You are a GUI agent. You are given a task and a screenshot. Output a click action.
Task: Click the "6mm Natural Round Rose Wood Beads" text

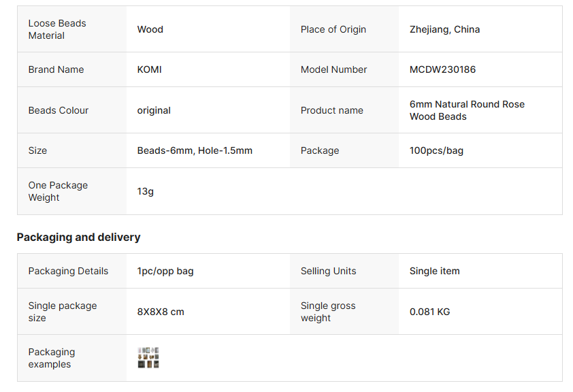[x=467, y=110]
